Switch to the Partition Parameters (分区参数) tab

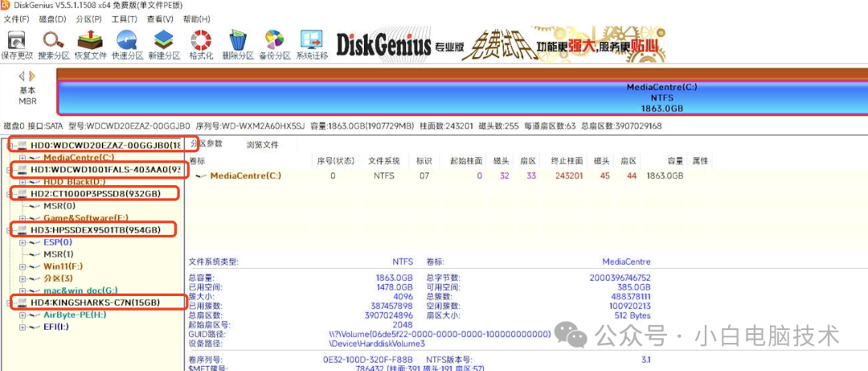click(x=206, y=143)
